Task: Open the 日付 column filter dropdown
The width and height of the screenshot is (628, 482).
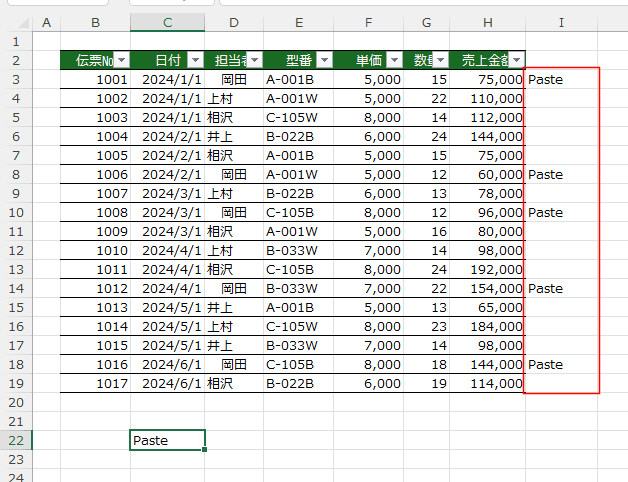Action: pyautogui.click(x=195, y=60)
